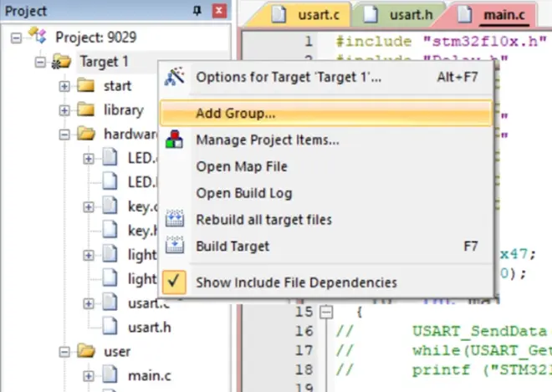
Task: Collapse the user group folder
Action: (64, 352)
